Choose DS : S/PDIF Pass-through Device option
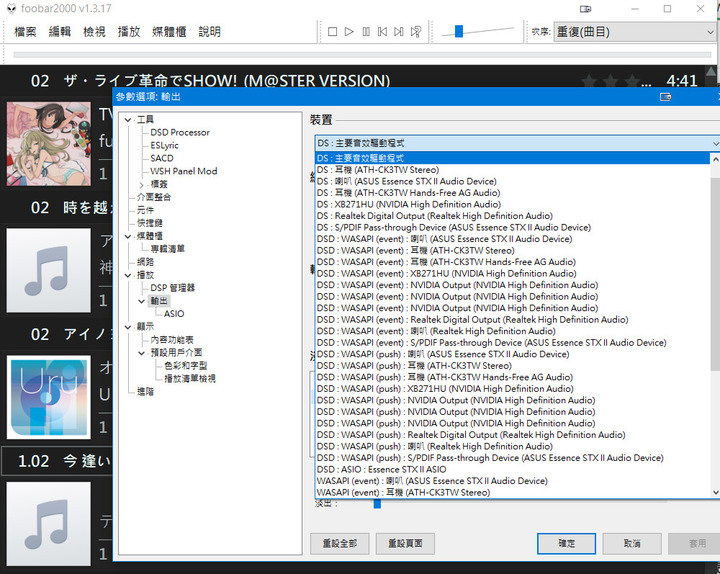 click(512, 227)
